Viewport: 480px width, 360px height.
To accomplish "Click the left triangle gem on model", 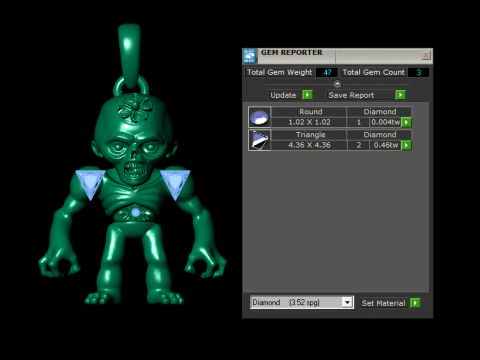I will point(90,184).
